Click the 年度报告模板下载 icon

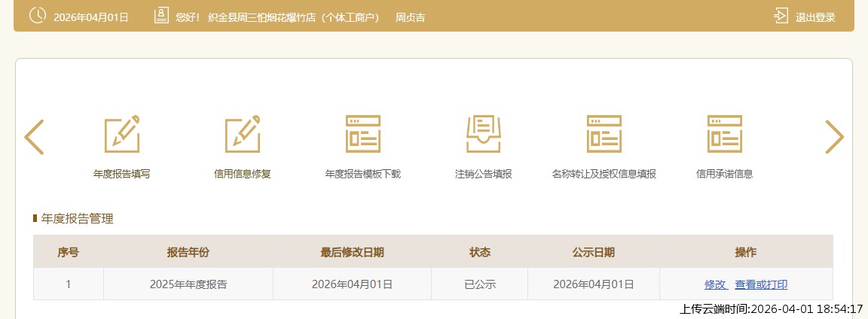pyautogui.click(x=362, y=135)
